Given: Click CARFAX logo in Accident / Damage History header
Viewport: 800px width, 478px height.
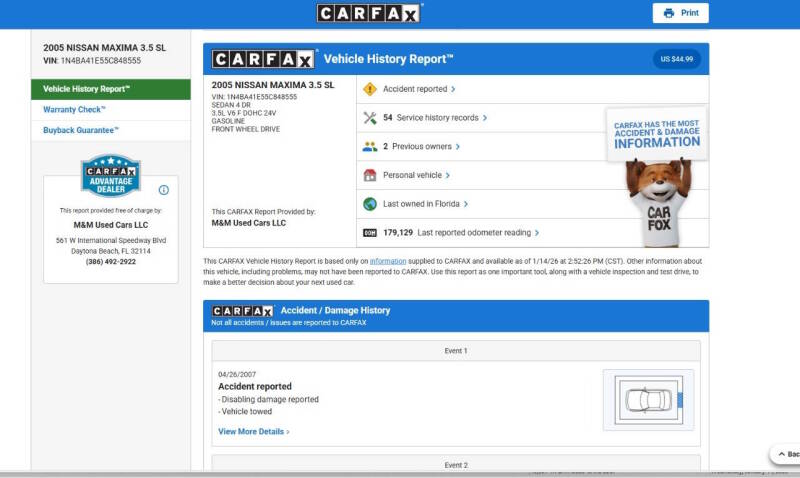Looking at the screenshot, I should point(243,311).
